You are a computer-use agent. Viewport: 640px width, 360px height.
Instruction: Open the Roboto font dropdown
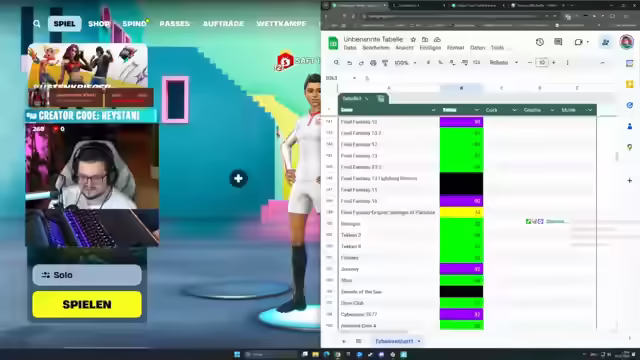click(504, 63)
